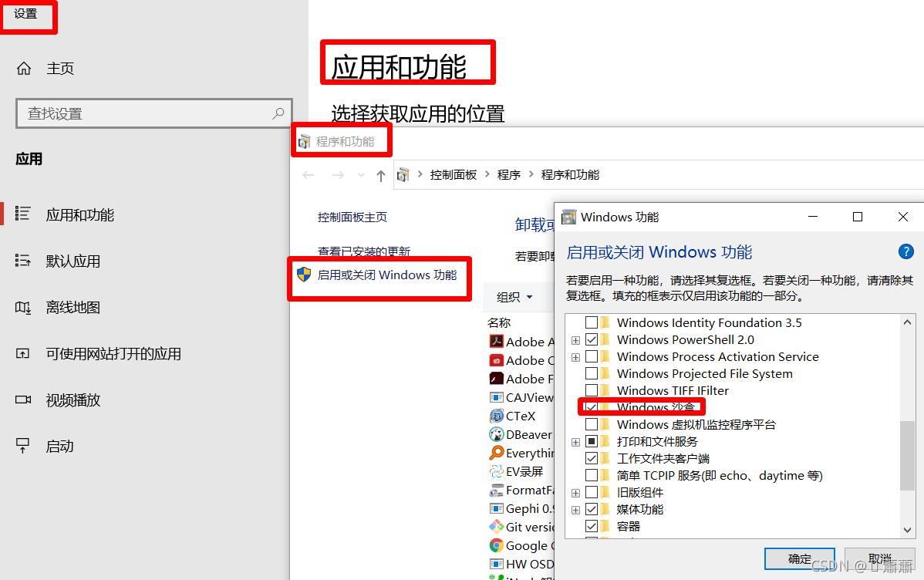This screenshot has width=924, height=580.
Task: Check 简单 TCPIP 服务 checkbox
Action: click(x=592, y=475)
